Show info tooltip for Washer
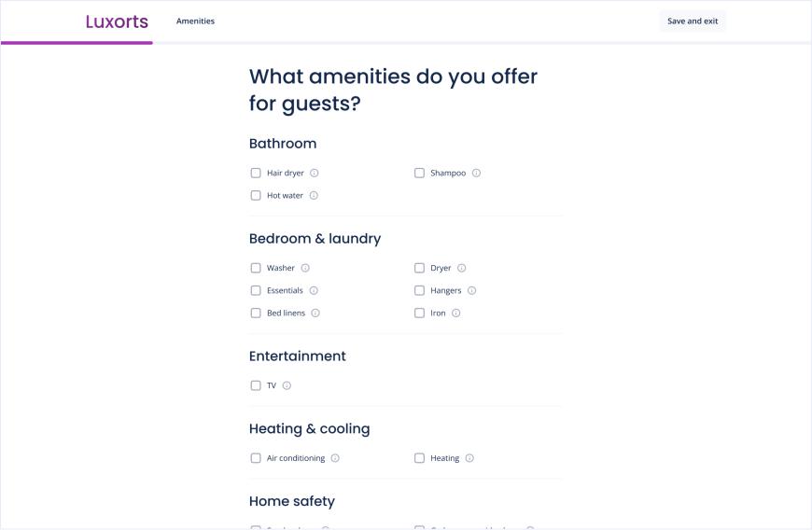 305,268
